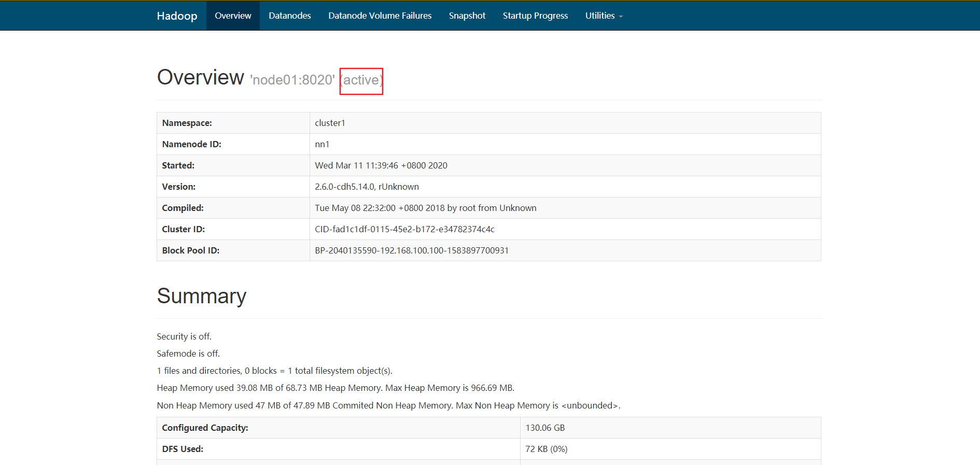Switch to the Datanodes tab
This screenshot has width=980, height=465.
click(290, 16)
